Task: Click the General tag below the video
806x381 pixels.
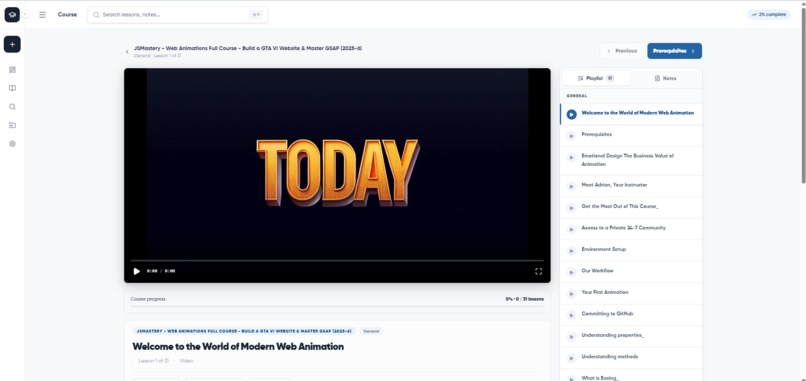Action: tap(371, 331)
